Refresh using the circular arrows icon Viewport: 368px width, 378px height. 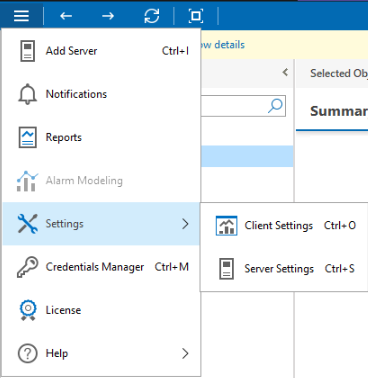point(152,16)
